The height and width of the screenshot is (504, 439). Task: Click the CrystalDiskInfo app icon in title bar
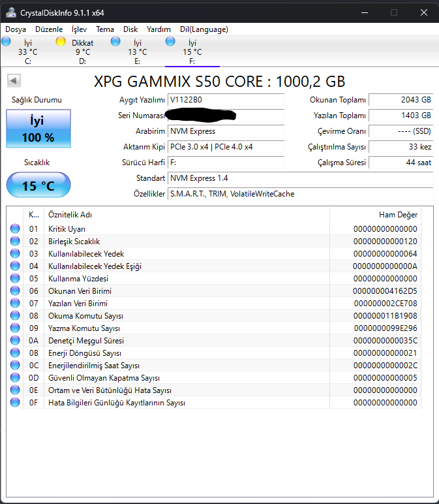11,12
